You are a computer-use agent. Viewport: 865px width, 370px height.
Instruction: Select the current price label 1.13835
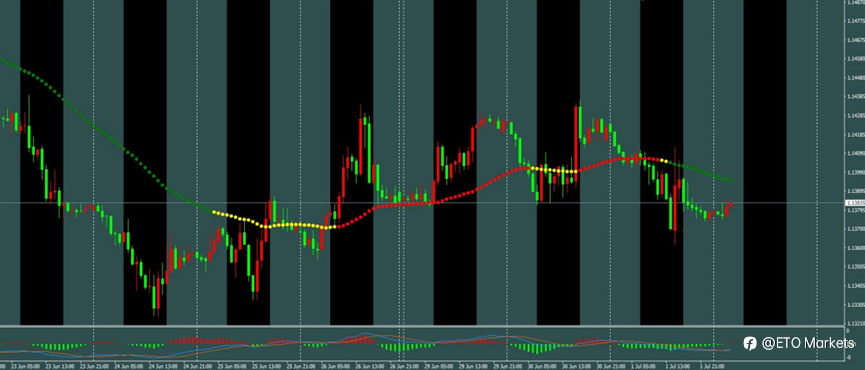point(854,203)
